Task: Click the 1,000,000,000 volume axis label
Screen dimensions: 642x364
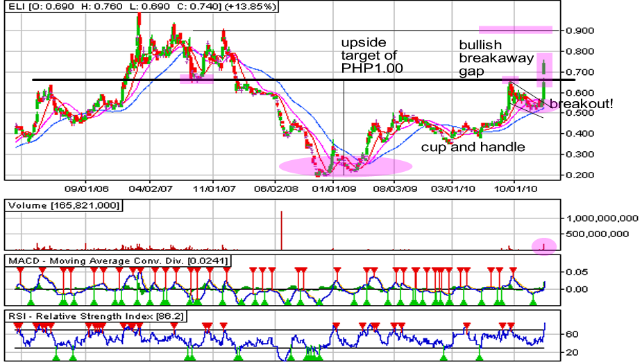Action: click(602, 218)
